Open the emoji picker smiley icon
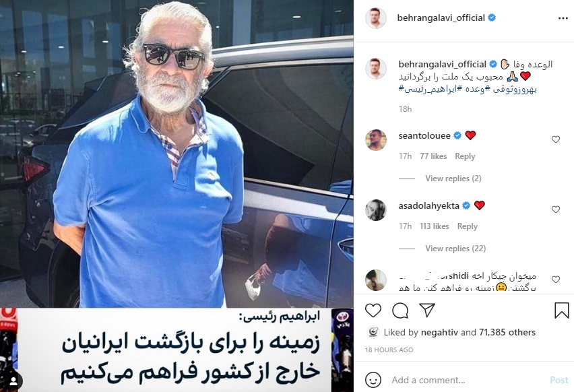 click(373, 380)
